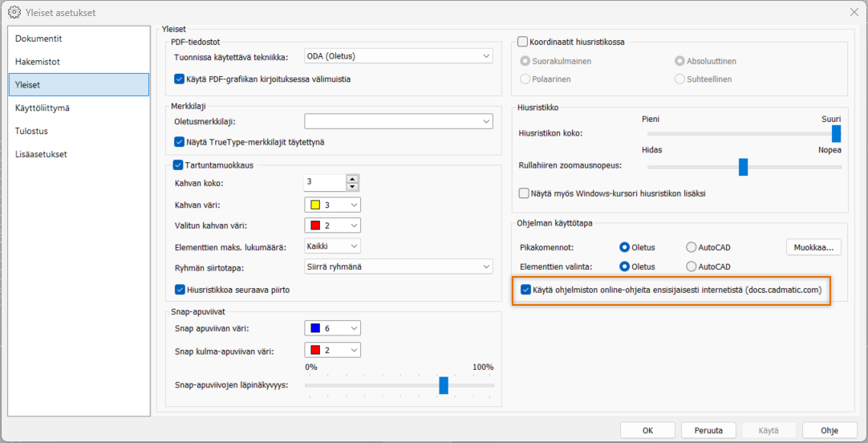Click Hiusristikon koko slider handle

click(x=836, y=133)
